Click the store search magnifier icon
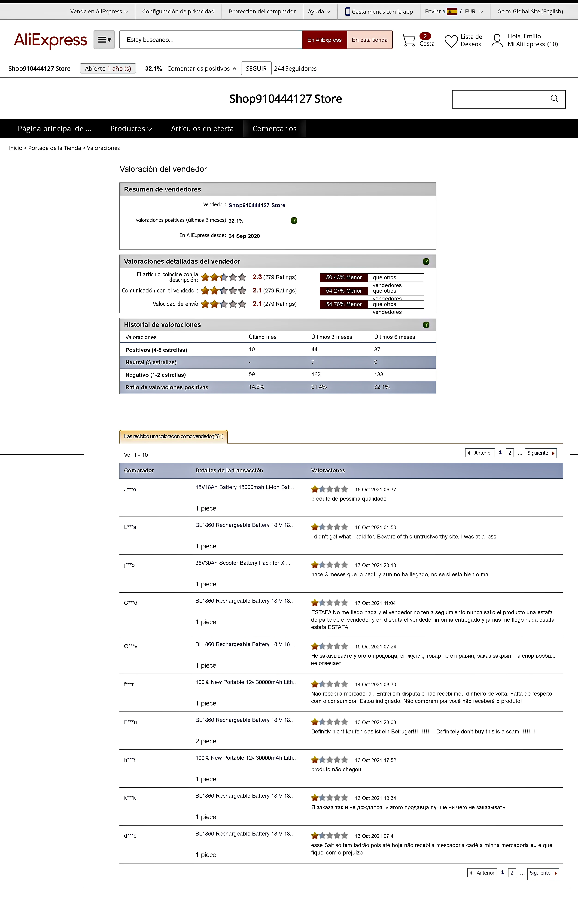The width and height of the screenshot is (578, 924). click(x=554, y=99)
